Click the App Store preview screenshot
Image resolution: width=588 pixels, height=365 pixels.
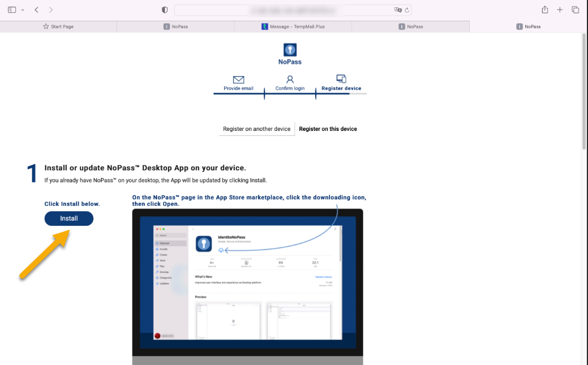point(247,283)
